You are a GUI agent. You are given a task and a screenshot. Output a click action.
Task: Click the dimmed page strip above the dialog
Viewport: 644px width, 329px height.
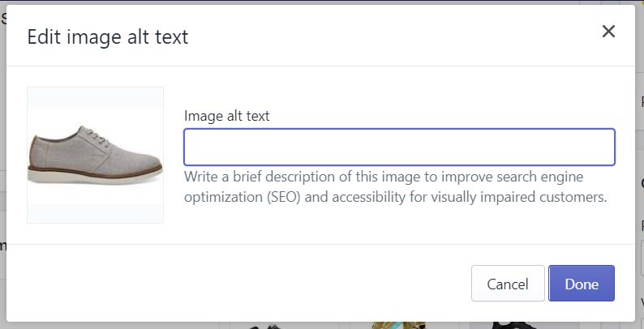pos(322,2)
